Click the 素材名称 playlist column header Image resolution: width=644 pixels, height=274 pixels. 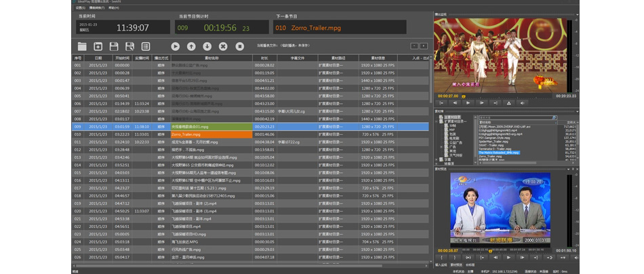(x=212, y=58)
